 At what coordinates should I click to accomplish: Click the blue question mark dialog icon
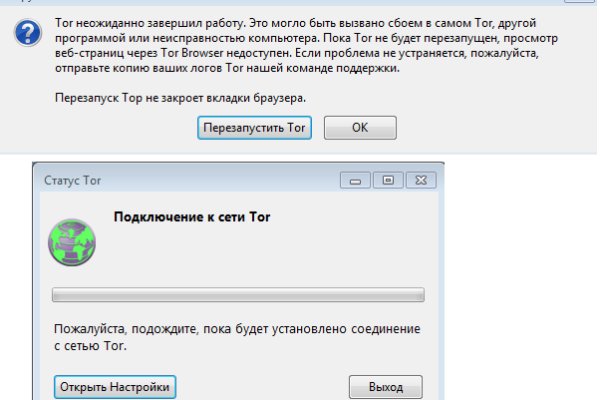(x=28, y=33)
